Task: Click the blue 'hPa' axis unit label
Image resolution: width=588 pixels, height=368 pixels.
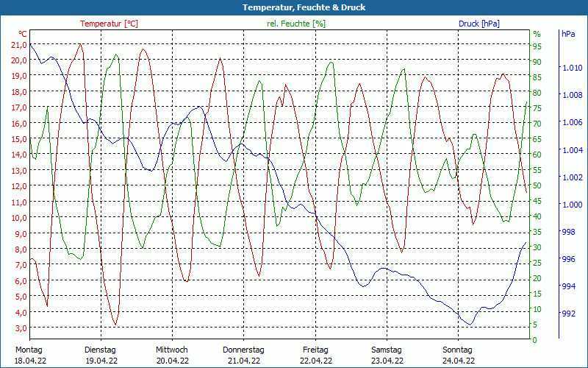Action: (x=568, y=34)
